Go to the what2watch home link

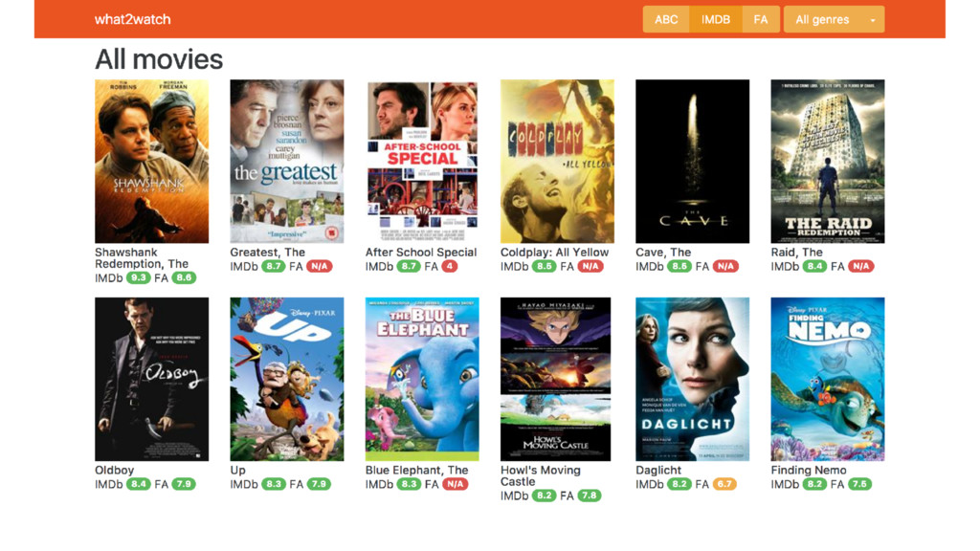tap(132, 19)
